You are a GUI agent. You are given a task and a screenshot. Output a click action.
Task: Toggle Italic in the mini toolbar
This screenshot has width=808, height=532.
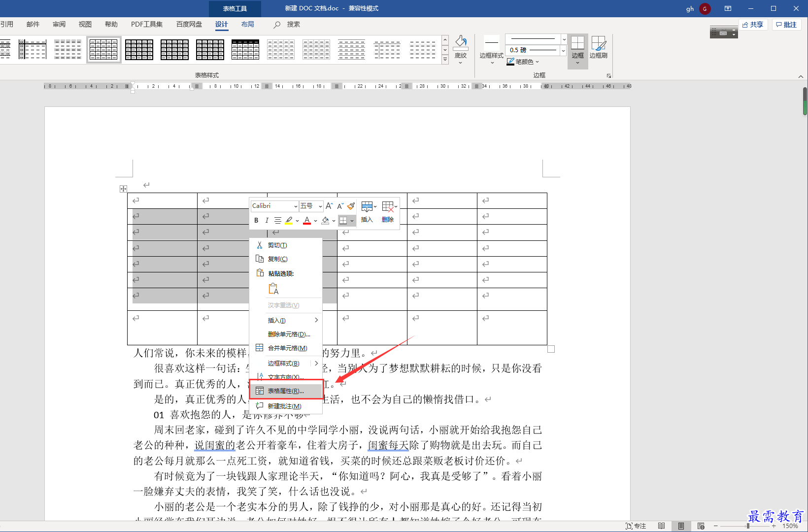(267, 220)
